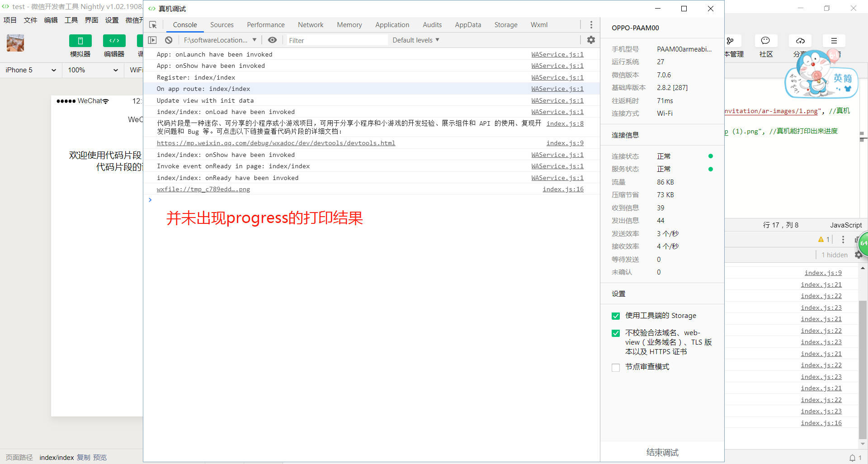Open index.js:9 link in back console

point(823,273)
